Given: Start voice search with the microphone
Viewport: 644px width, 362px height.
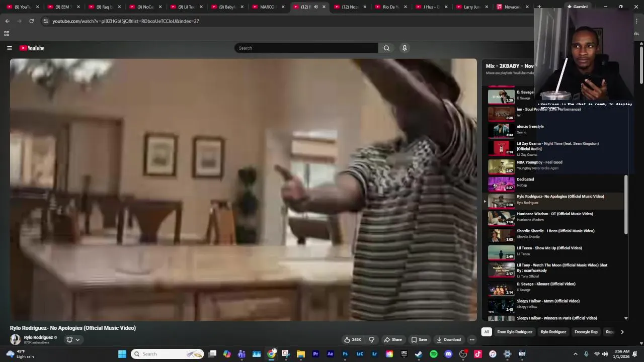Looking at the screenshot, I should 405,48.
